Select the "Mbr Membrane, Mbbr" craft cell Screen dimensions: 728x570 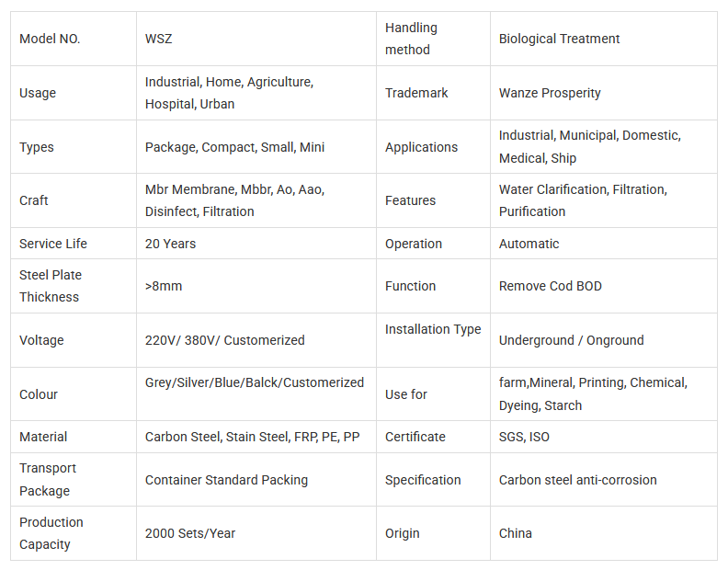234,200
